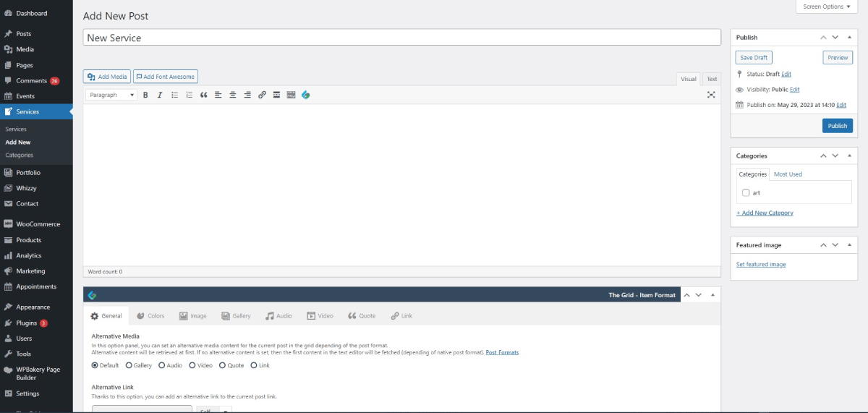Collapse the Categories panel with triangle toggle

pyautogui.click(x=851, y=156)
